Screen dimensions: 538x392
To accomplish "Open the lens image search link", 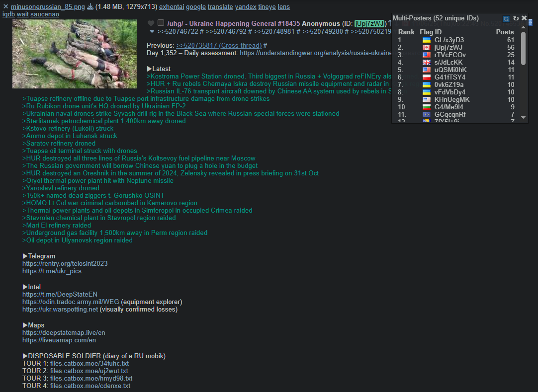I will point(284,7).
